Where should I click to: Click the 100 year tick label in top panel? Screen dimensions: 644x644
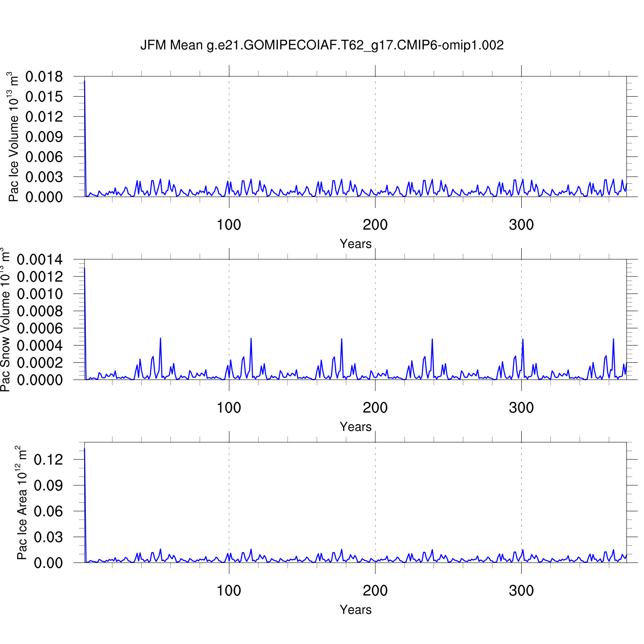click(229, 225)
